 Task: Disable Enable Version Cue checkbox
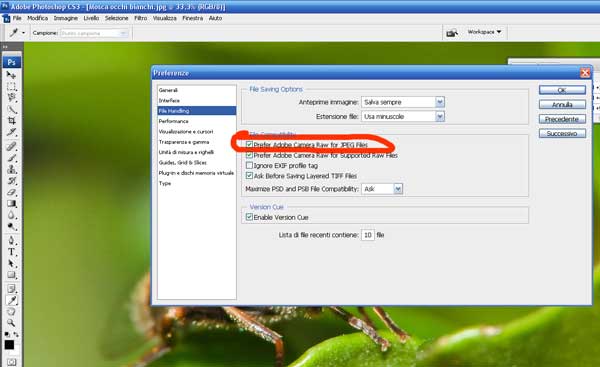pyautogui.click(x=249, y=217)
